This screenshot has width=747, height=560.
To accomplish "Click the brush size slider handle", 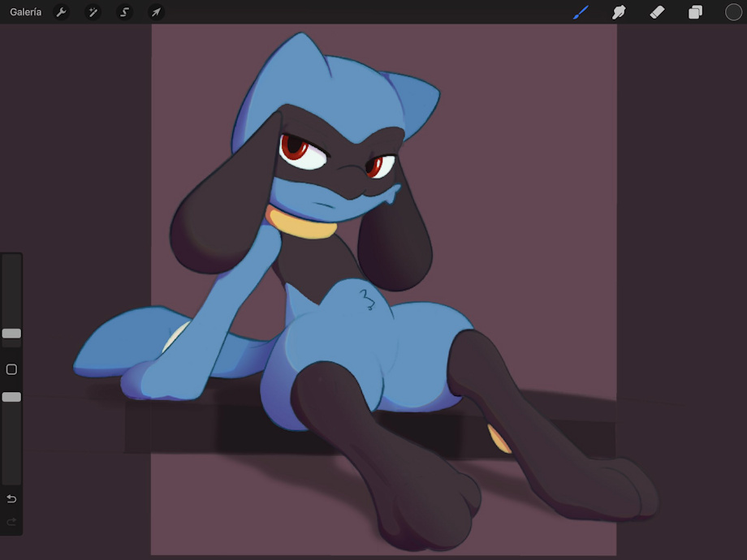I will 11,334.
